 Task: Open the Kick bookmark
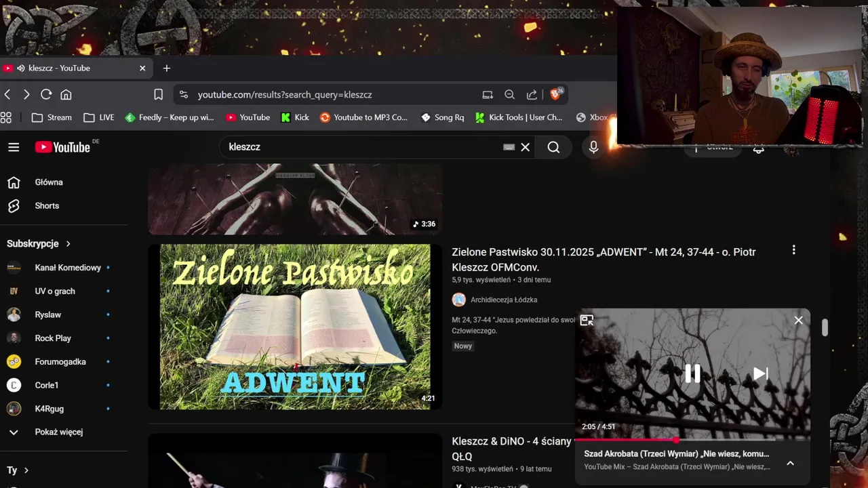click(x=295, y=117)
